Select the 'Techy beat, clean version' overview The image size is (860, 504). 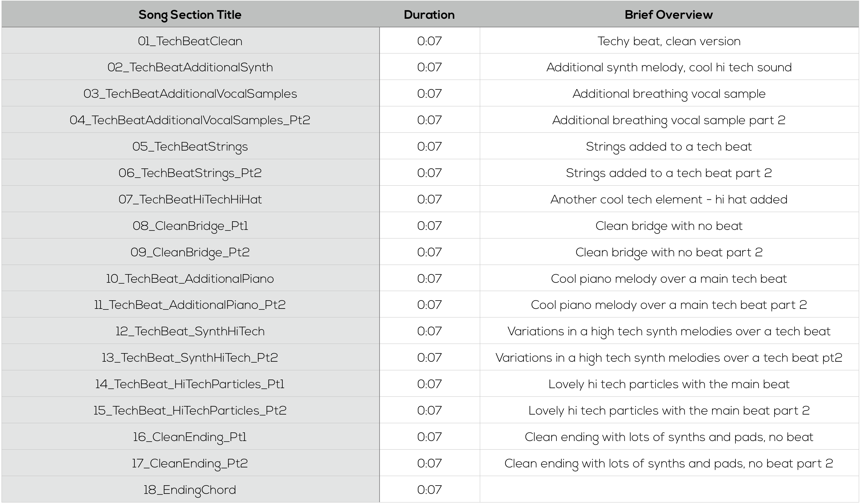[x=669, y=41]
